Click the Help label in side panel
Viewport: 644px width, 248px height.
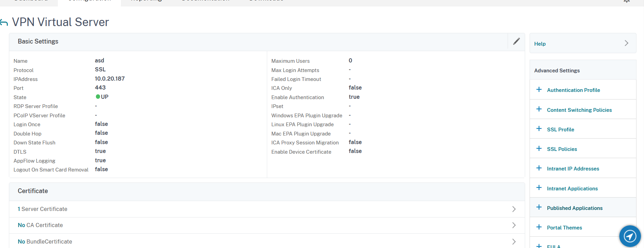(x=540, y=44)
